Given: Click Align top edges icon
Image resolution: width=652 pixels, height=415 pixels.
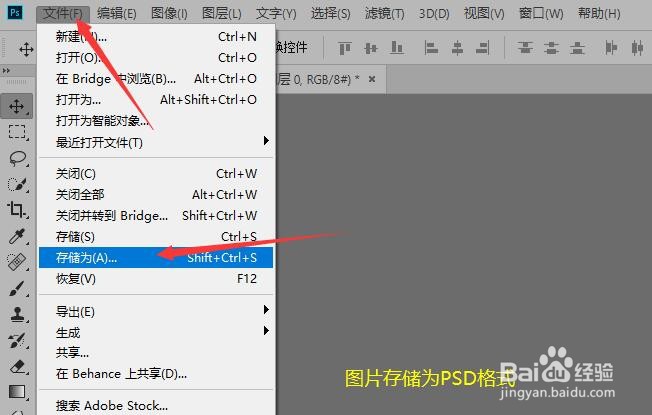Looking at the screenshot, I should click(x=345, y=48).
